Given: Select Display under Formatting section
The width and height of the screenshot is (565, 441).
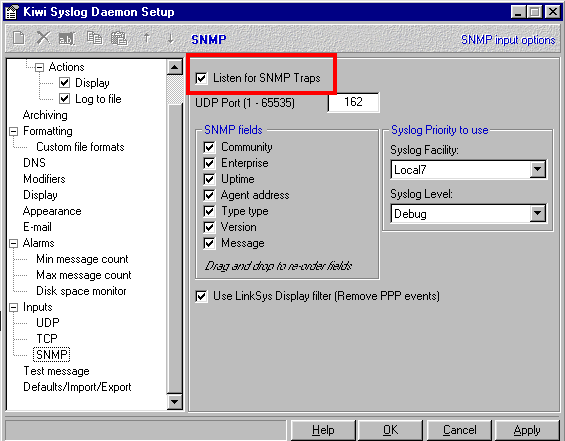Looking at the screenshot, I should 40,195.
